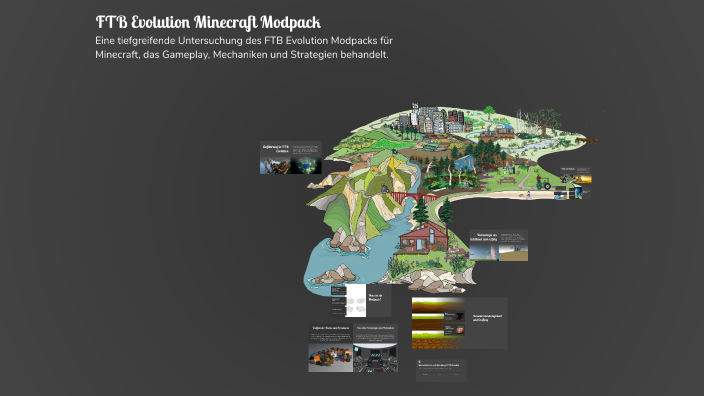The height and width of the screenshot is (396, 704).
Task: Click the blue barn among the pine trees
Action: coord(465,163)
